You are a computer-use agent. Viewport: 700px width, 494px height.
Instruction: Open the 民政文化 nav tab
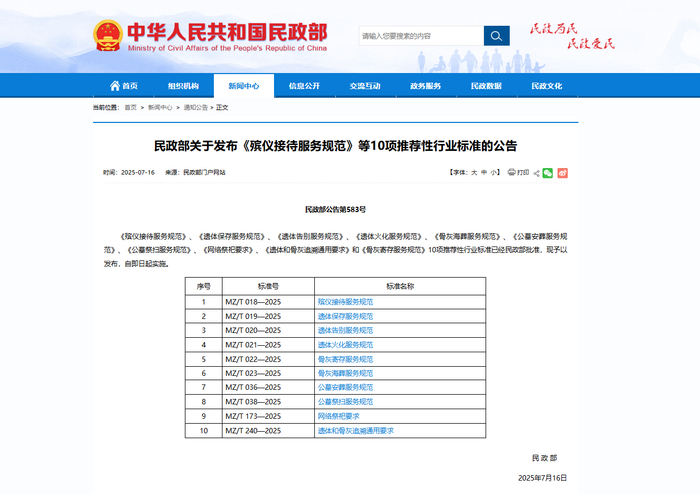547,86
